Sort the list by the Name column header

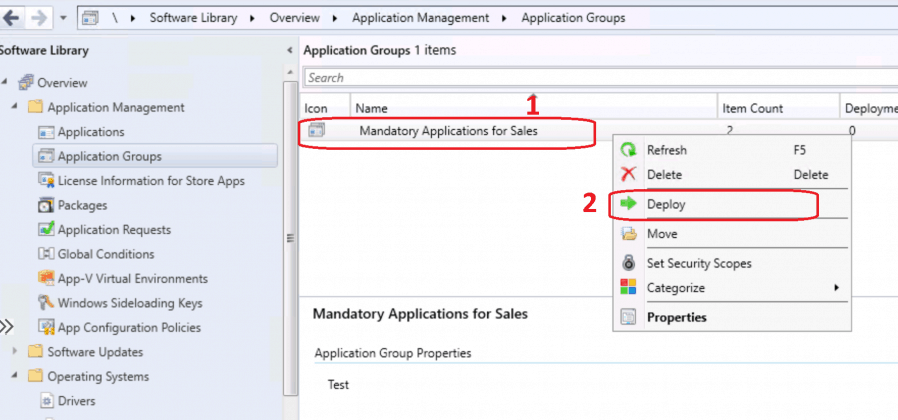[533, 108]
